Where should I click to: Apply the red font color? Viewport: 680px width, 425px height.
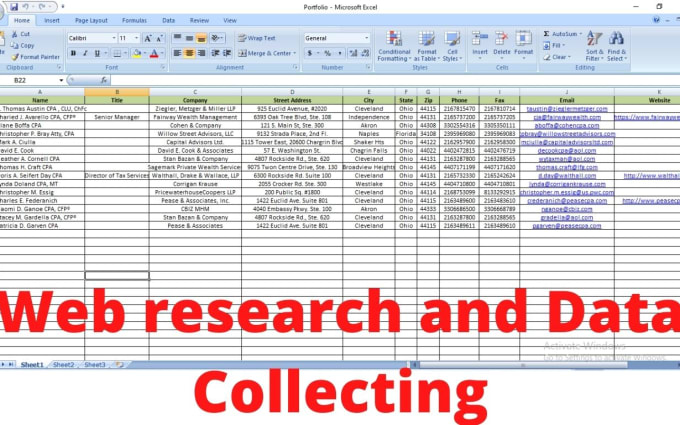click(x=154, y=53)
